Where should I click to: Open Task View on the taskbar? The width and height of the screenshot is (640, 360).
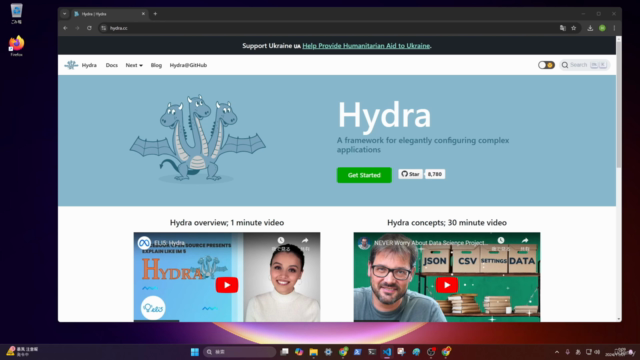coord(284,351)
